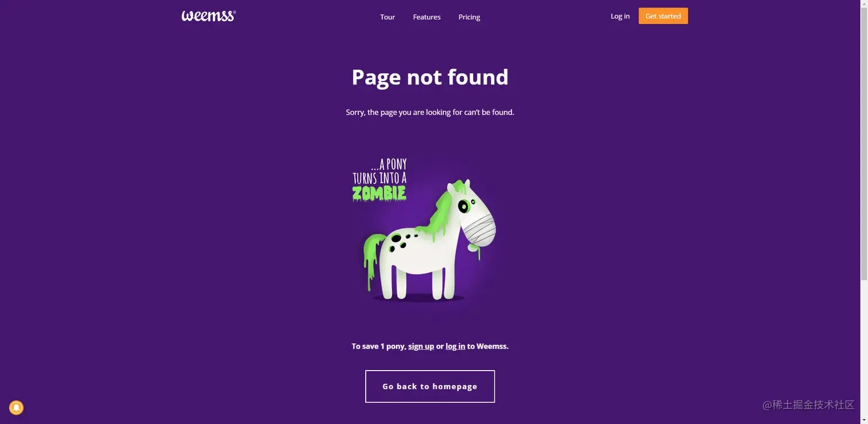Screen dimensions: 868x424
Task: Open the Pricing navigation link
Action: click(469, 17)
